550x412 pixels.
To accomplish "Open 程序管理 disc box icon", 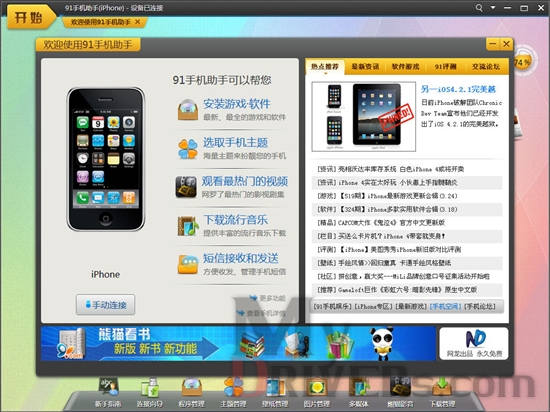I will tap(192, 393).
